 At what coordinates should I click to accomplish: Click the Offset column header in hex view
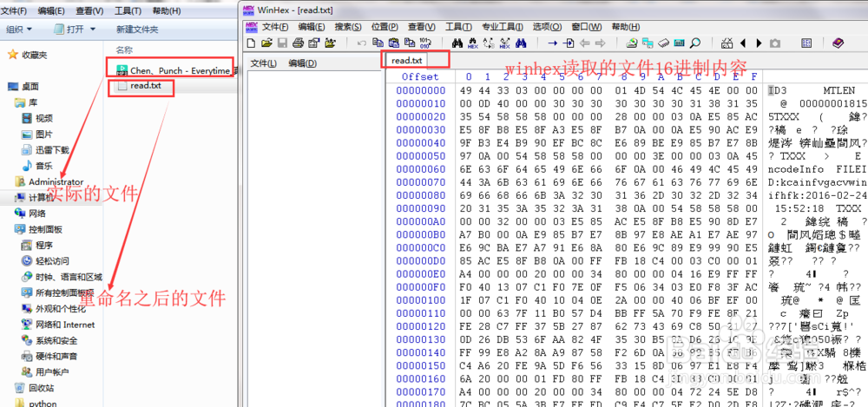click(420, 76)
